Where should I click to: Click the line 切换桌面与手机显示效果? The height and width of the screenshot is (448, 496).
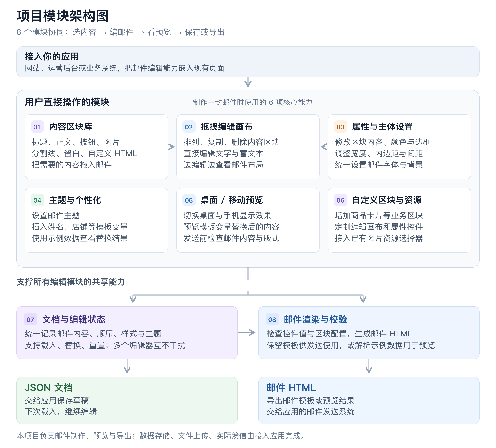tap(227, 215)
